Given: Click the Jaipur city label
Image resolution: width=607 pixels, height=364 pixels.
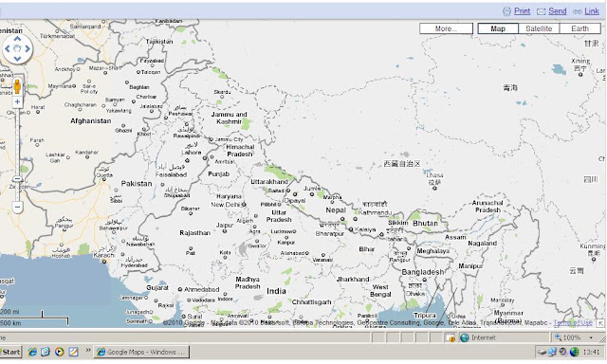Looking at the screenshot, I should point(225,225).
